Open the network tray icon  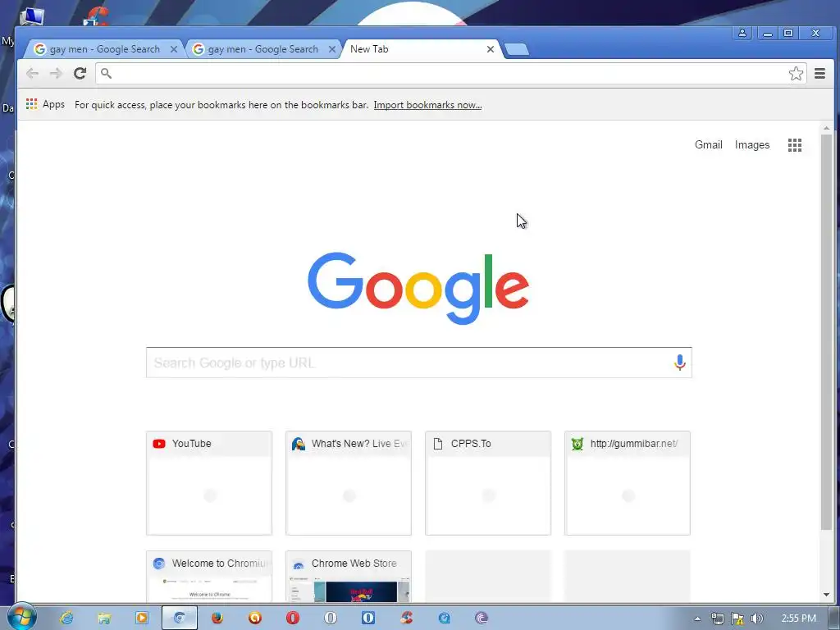tap(717, 619)
